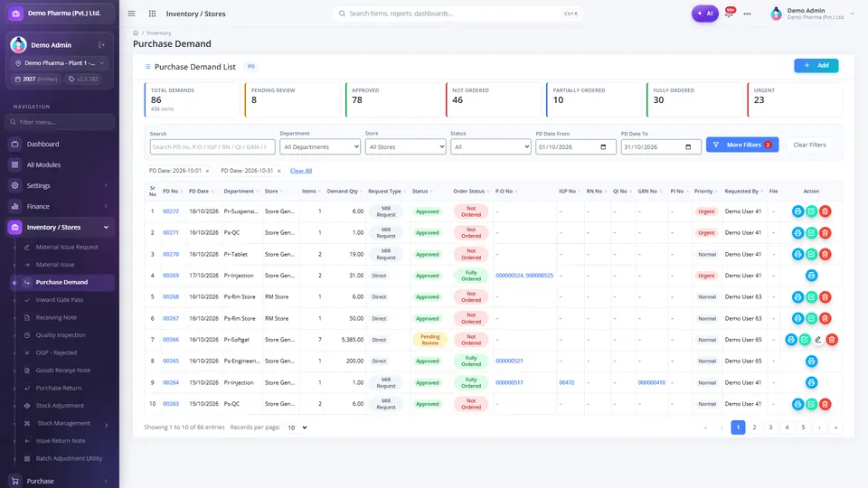Open the three-dot more options icon
The width and height of the screenshot is (868, 488).
click(x=748, y=14)
